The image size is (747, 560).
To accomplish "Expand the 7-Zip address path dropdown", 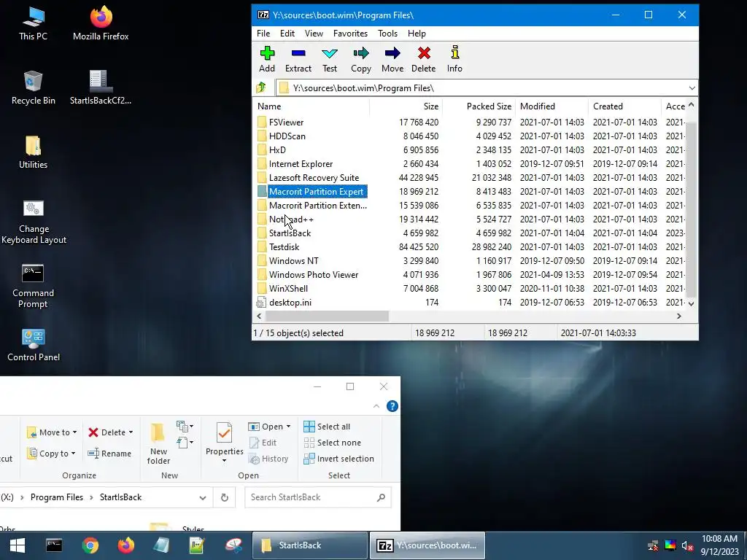I will pyautogui.click(x=692, y=88).
